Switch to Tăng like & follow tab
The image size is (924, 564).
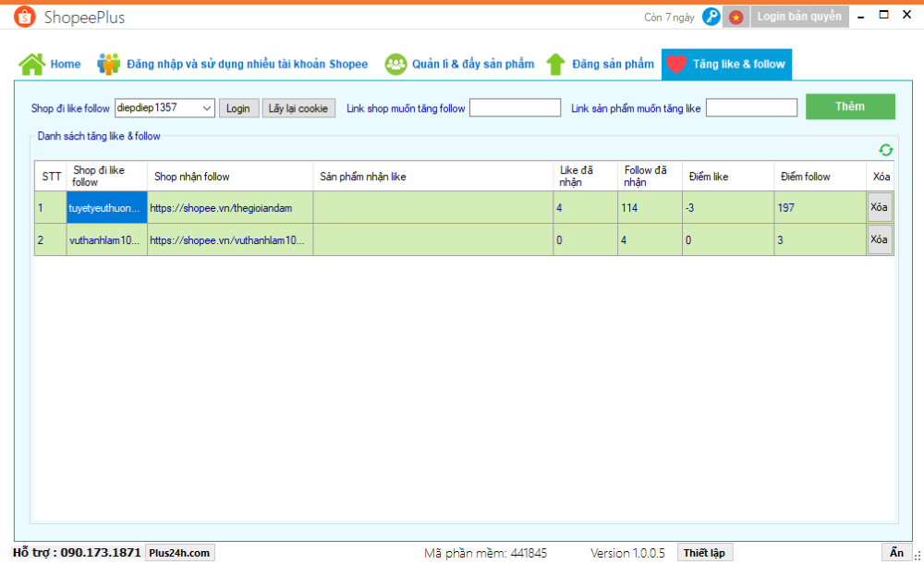726,64
